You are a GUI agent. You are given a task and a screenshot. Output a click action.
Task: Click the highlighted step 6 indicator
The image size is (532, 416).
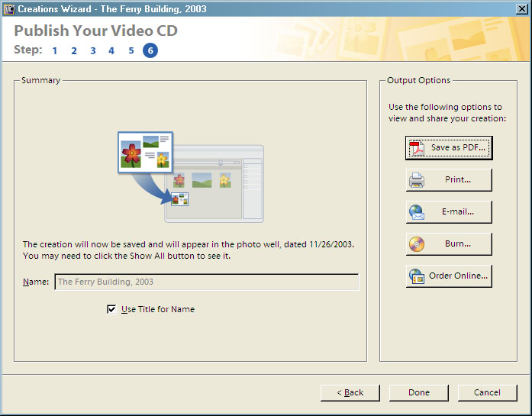[x=150, y=51]
